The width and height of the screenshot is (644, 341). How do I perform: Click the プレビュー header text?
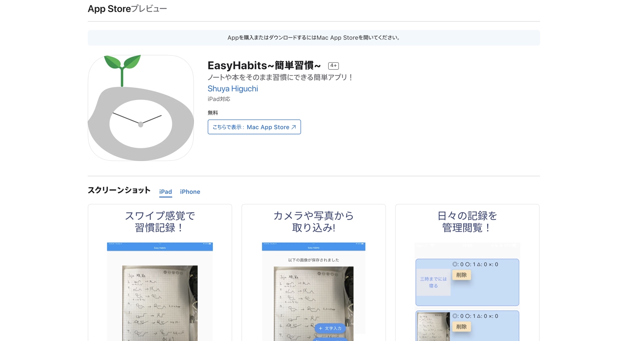149,9
